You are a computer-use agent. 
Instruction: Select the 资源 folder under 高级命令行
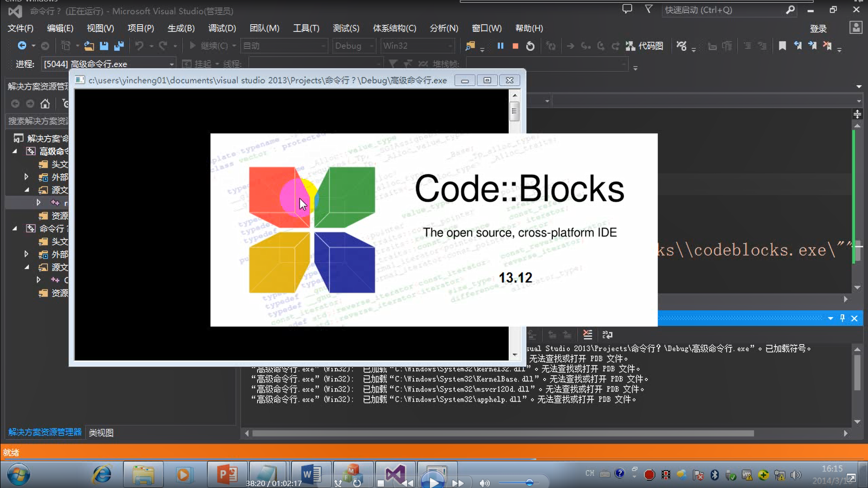pyautogui.click(x=54, y=216)
